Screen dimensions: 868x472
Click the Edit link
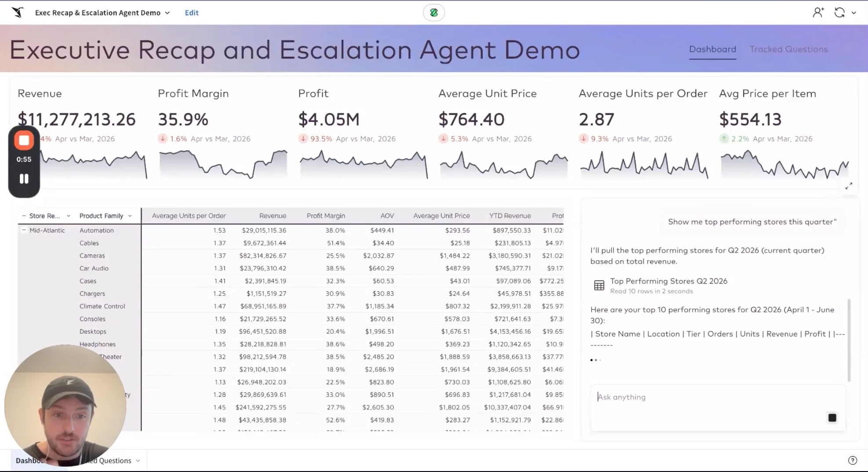[x=192, y=13]
